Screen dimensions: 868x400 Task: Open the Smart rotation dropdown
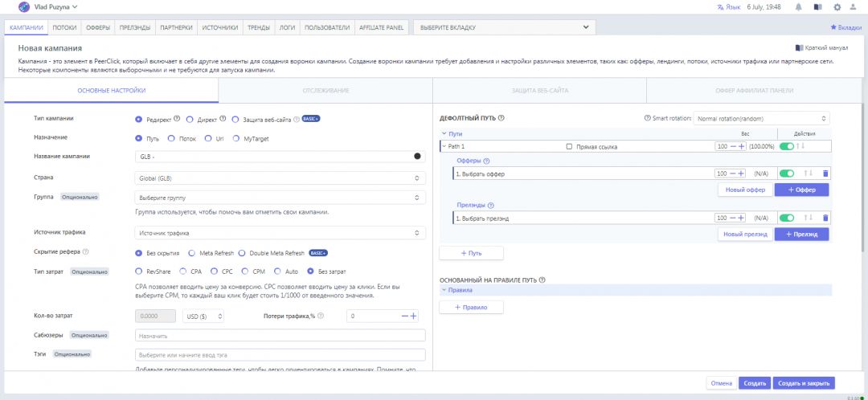[760, 118]
